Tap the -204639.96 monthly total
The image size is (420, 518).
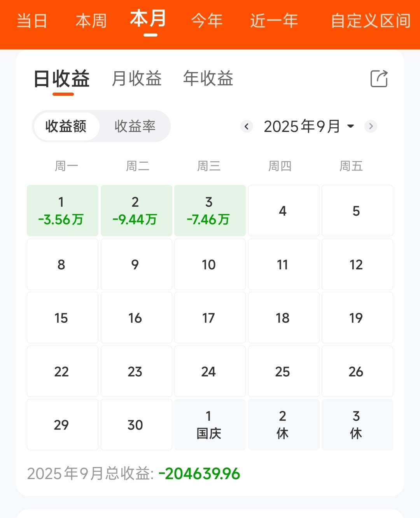click(x=199, y=474)
